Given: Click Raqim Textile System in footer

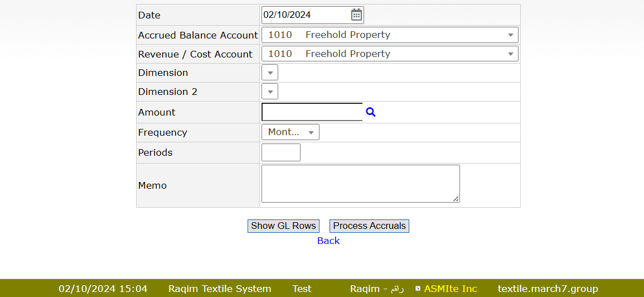Looking at the screenshot, I should (x=220, y=289).
